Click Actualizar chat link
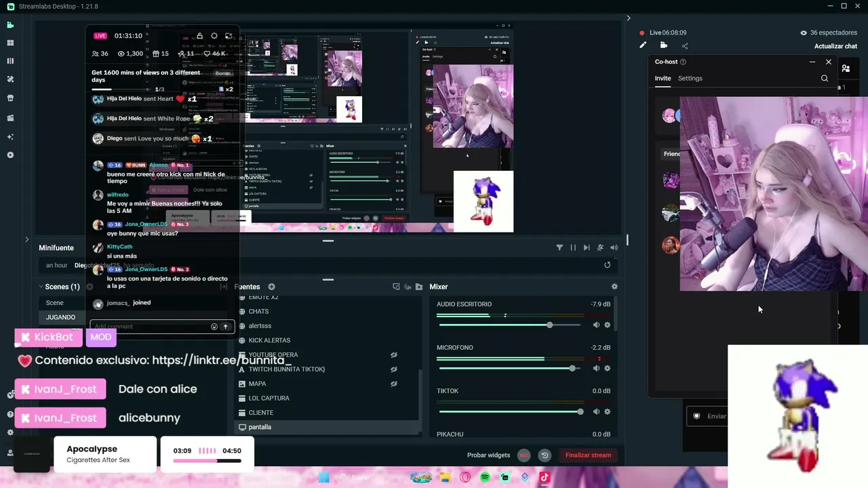This screenshot has width=868, height=488. coord(836,47)
